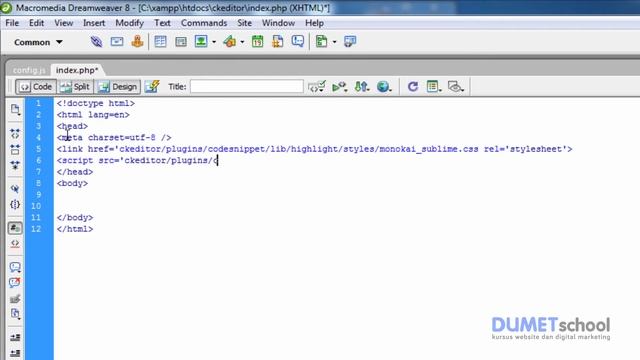This screenshot has width=640, height=360.
Task: Click Open Documents icon in coding toolbar
Action: point(15,109)
